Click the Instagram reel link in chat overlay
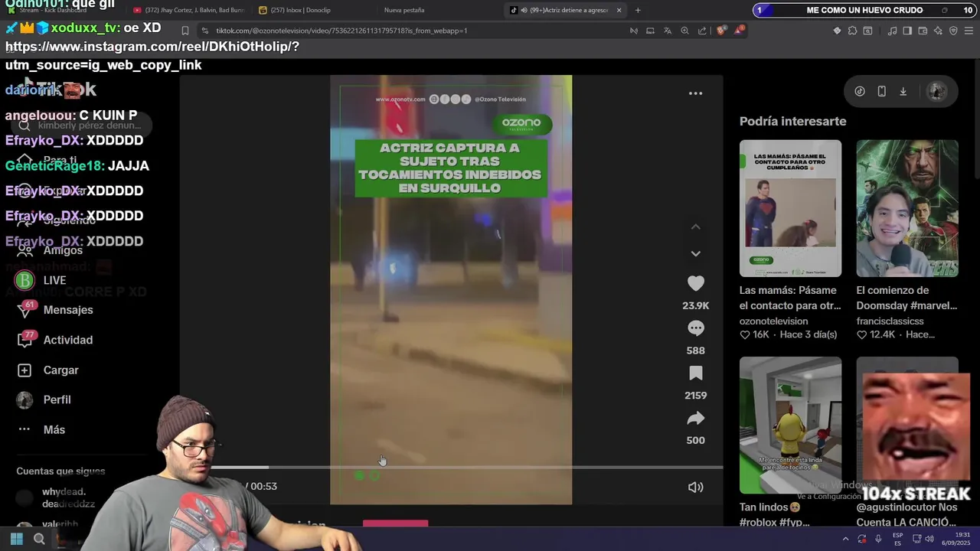 [x=152, y=55]
